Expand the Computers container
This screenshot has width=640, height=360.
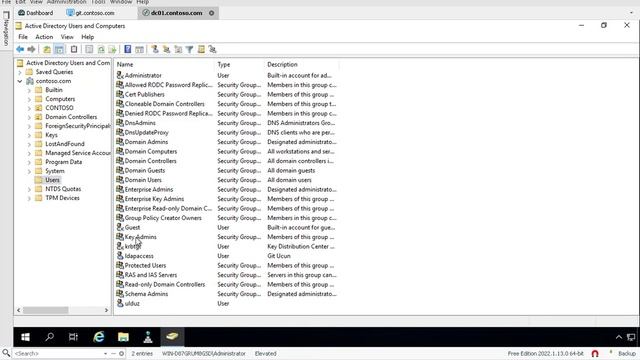coord(29,99)
